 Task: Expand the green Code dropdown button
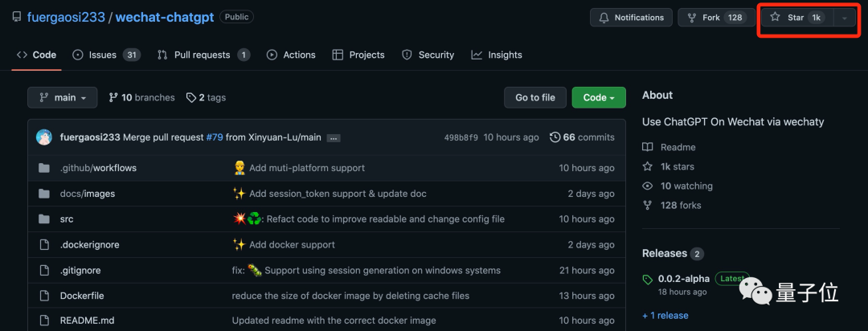pos(599,97)
